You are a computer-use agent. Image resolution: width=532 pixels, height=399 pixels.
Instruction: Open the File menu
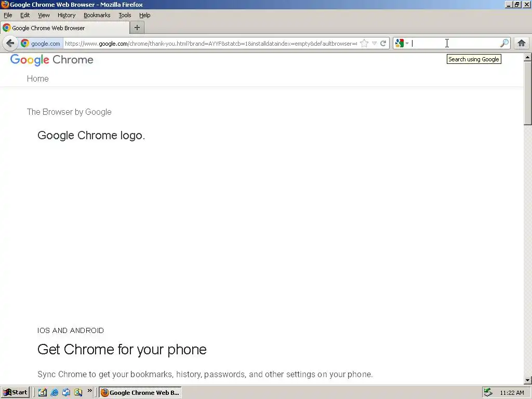coord(8,15)
